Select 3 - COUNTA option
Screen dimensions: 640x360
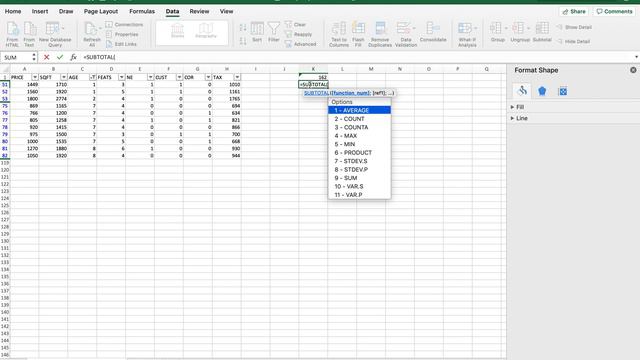pos(359,127)
